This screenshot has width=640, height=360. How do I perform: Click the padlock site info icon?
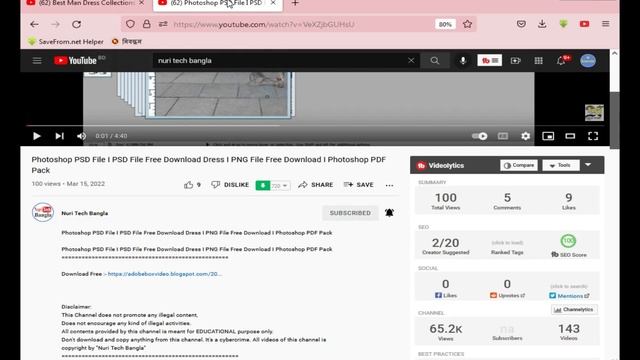(x=147, y=24)
